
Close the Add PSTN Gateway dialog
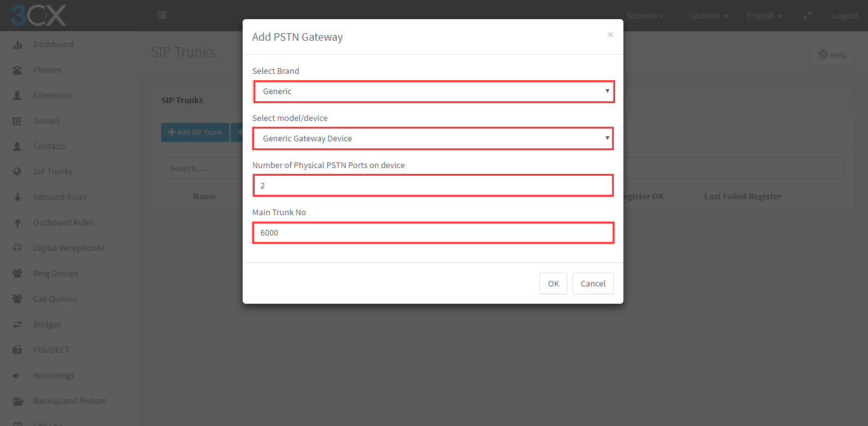[610, 35]
